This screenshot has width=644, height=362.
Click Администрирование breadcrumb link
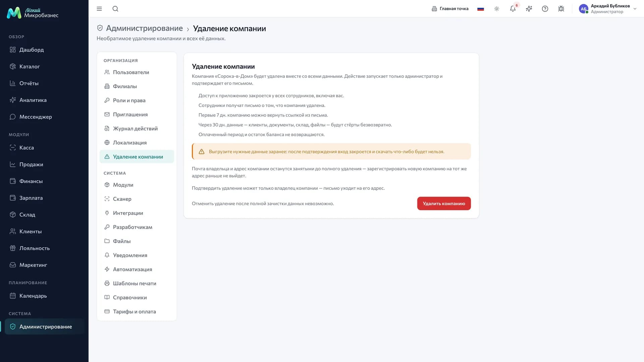point(144,28)
